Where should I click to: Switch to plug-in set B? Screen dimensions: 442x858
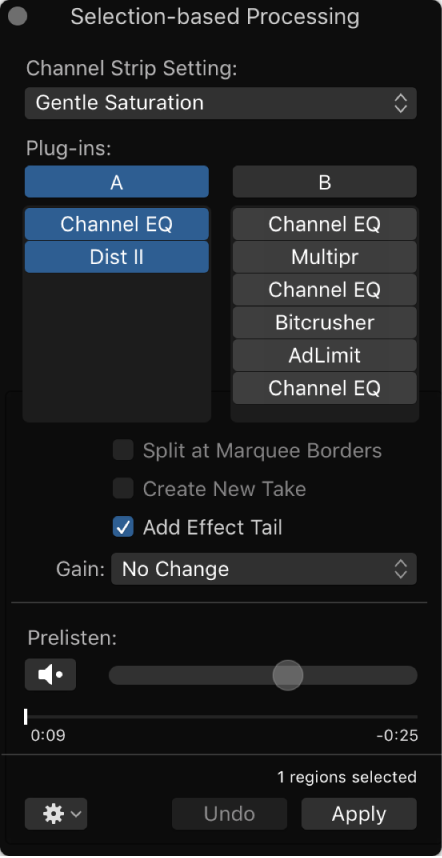(324, 182)
